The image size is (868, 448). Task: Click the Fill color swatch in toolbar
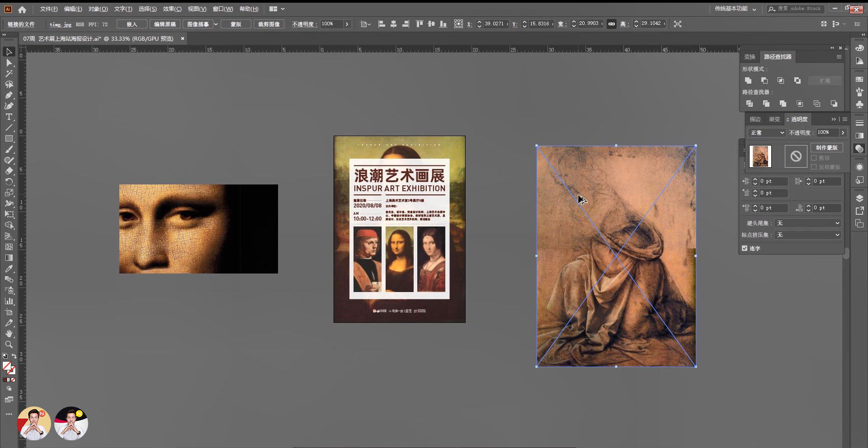7,366
